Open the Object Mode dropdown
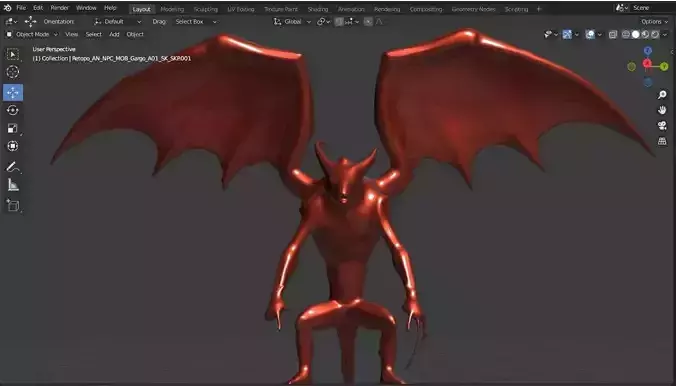The image size is (676, 386). coord(32,35)
